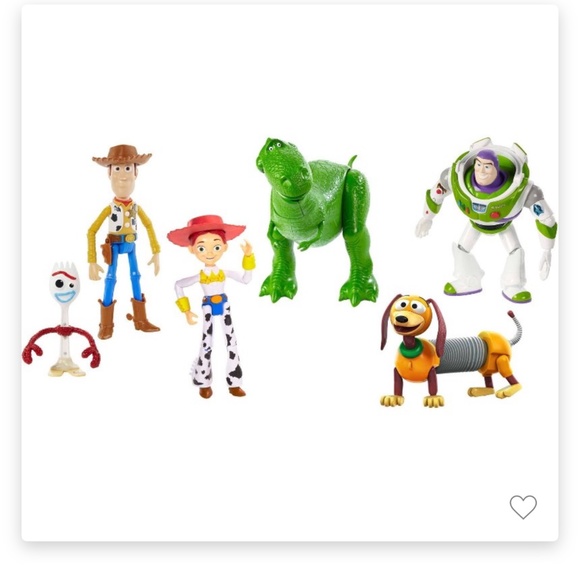Click Woody's brown boots

pos(128,317)
